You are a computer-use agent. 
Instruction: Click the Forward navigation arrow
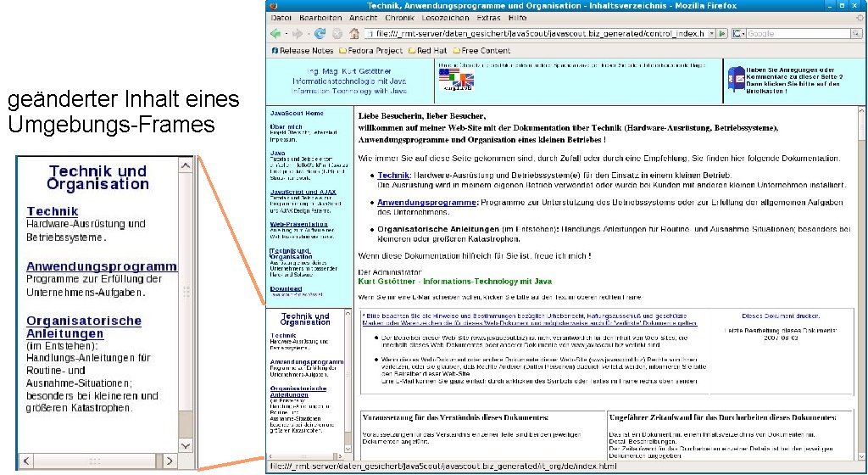pyautogui.click(x=297, y=34)
